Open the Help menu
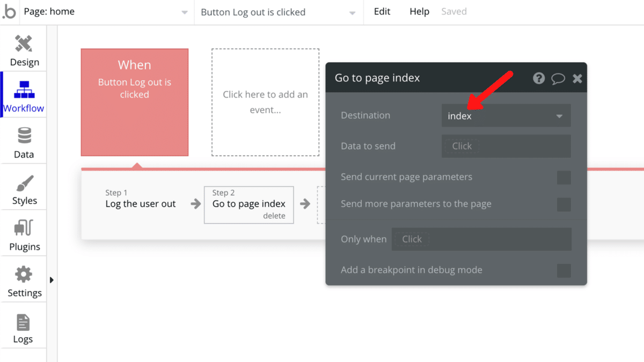The width and height of the screenshot is (644, 362). click(x=419, y=11)
